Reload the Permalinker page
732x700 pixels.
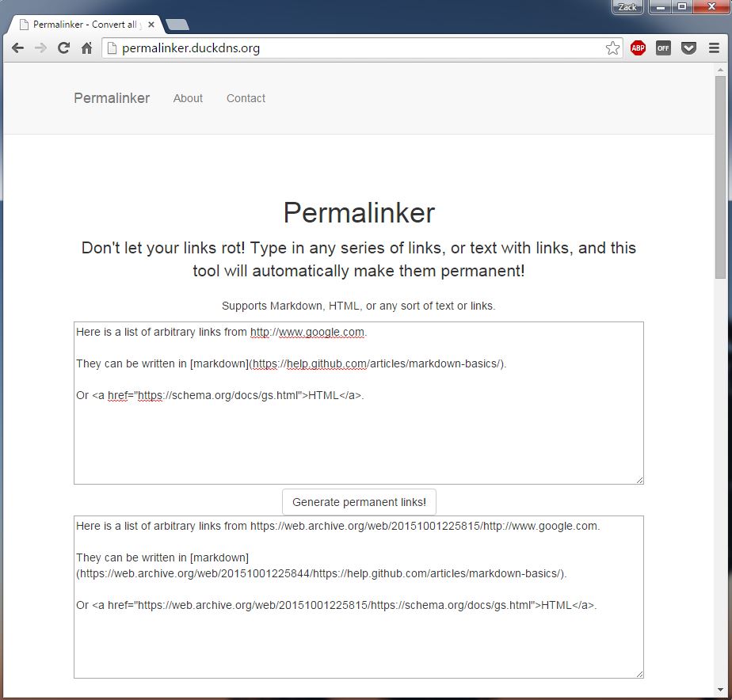63,48
